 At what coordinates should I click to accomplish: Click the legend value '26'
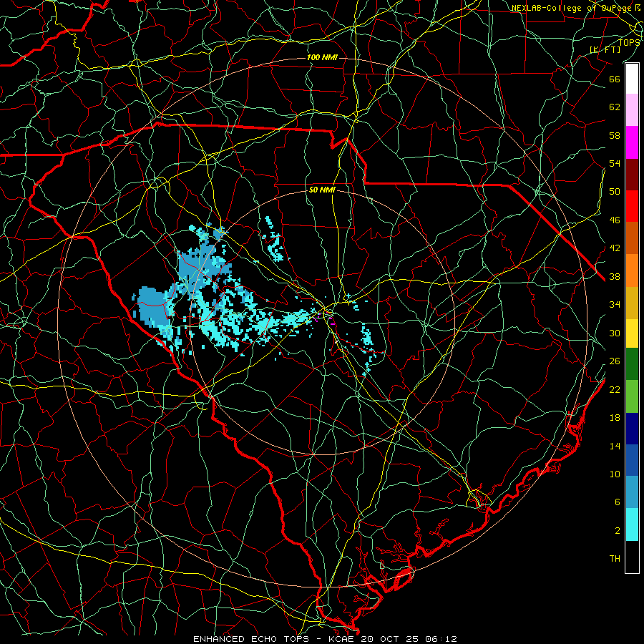[x=615, y=361]
